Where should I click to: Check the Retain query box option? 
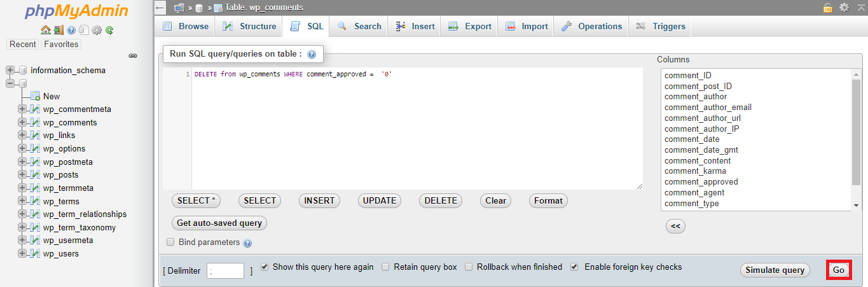tap(385, 267)
